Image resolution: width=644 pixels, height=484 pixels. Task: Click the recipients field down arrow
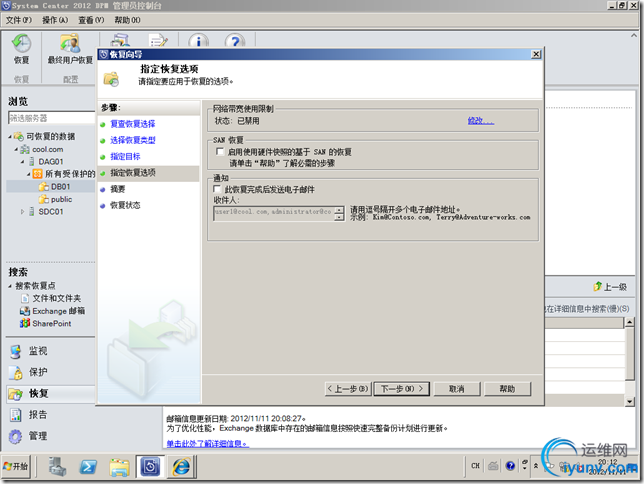click(339, 217)
